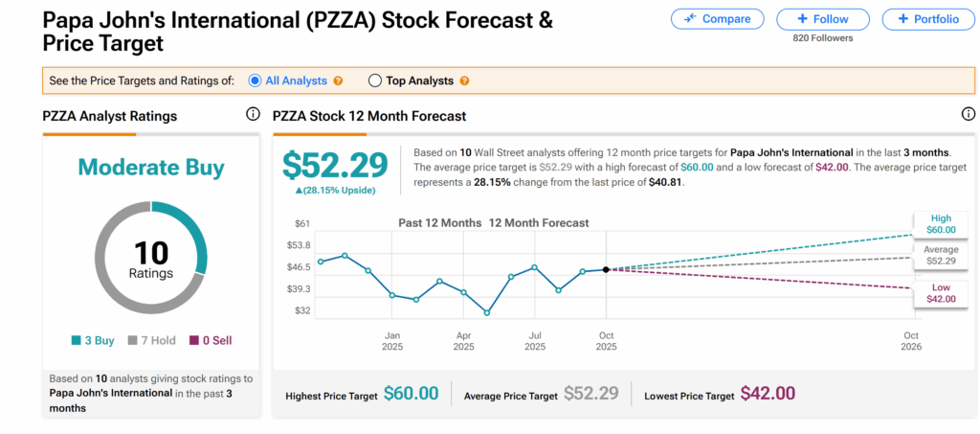
Task: Follow the PZZA stock
Action: [823, 18]
